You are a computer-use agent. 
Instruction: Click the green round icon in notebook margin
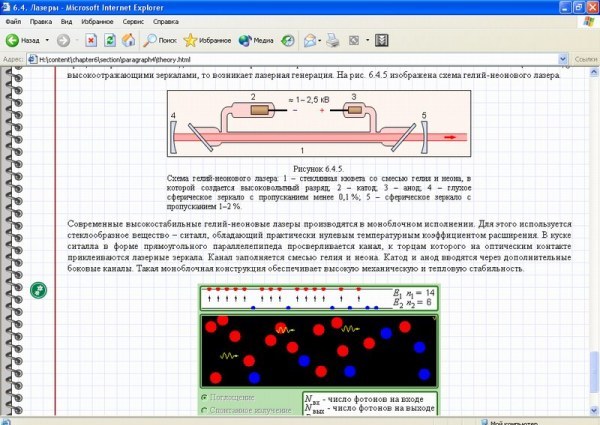[x=38, y=290]
